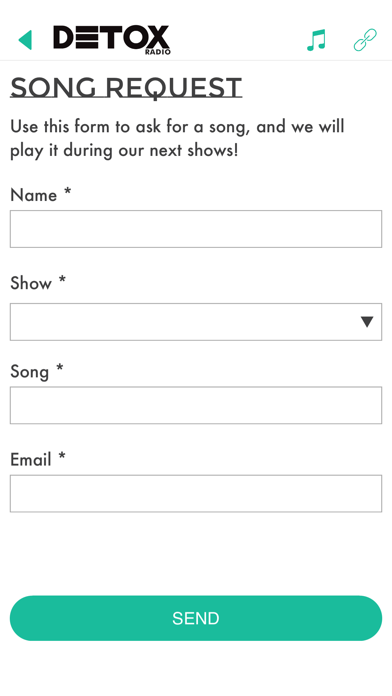Click the Email field label
392x696 pixels.
(31, 459)
